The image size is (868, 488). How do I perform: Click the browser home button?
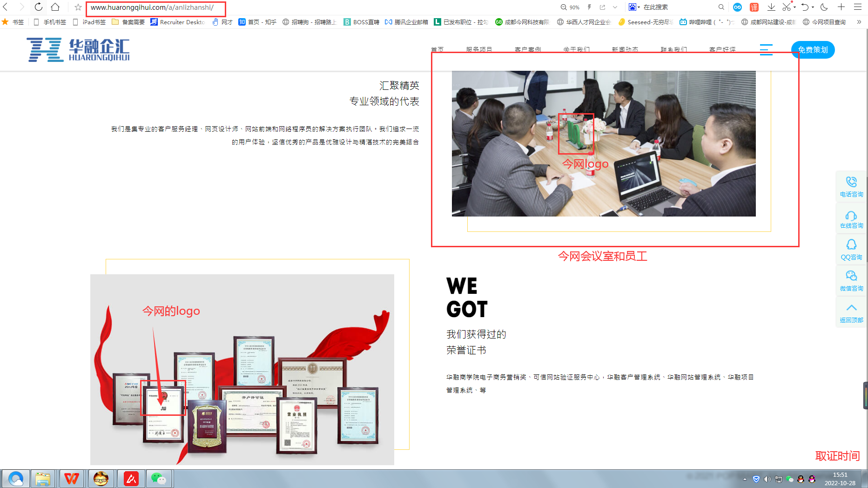point(55,7)
